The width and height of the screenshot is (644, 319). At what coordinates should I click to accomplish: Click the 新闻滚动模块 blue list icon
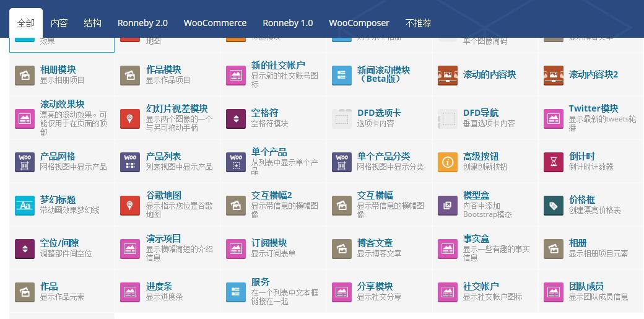click(342, 76)
